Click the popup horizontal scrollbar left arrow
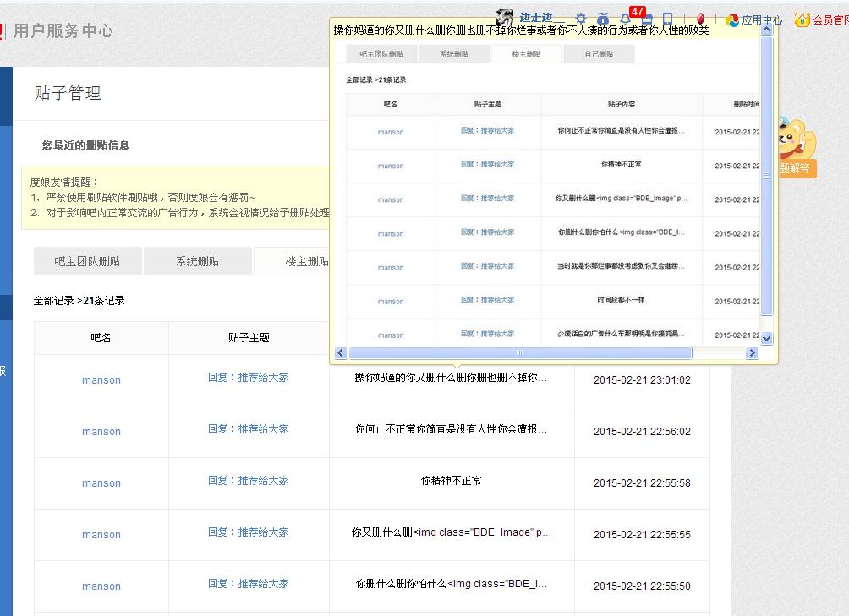The width and height of the screenshot is (849, 616). pyautogui.click(x=341, y=352)
